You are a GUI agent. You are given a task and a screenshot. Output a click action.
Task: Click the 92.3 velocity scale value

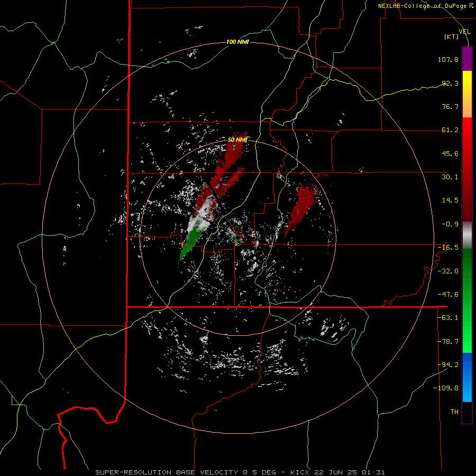pyautogui.click(x=450, y=83)
